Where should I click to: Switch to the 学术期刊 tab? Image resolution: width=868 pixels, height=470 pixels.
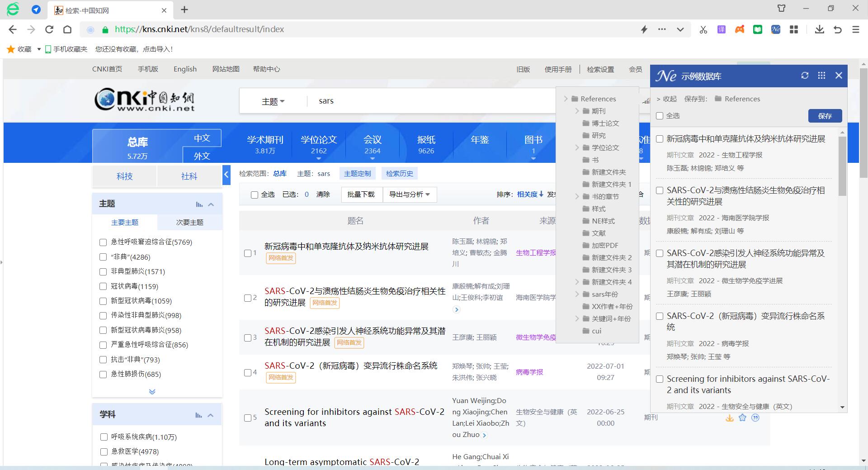coord(265,144)
